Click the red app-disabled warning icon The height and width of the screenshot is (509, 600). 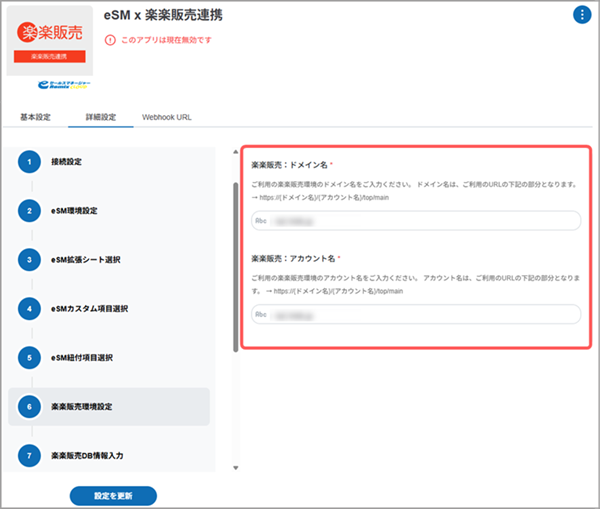click(x=111, y=40)
